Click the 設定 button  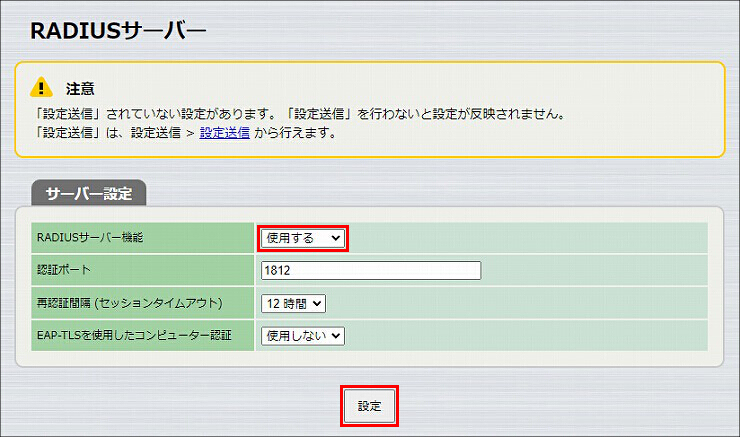369,406
